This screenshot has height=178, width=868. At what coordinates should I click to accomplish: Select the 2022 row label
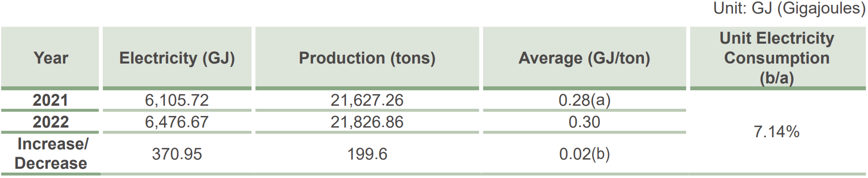click(50, 122)
